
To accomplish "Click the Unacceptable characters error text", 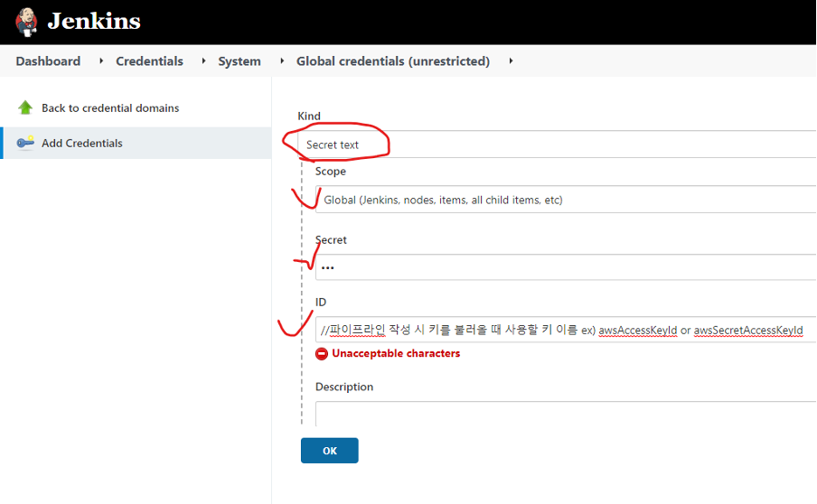I will tap(396, 353).
